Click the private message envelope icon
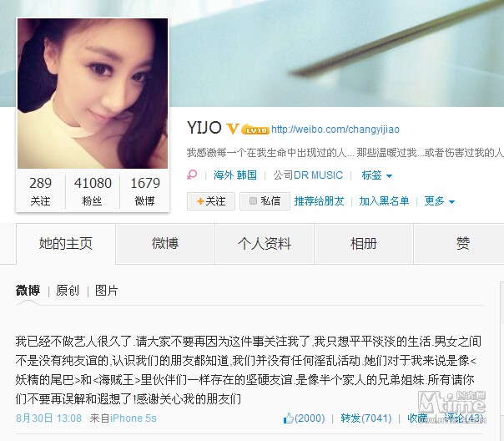Screen dimensions: 504x441 254,201
